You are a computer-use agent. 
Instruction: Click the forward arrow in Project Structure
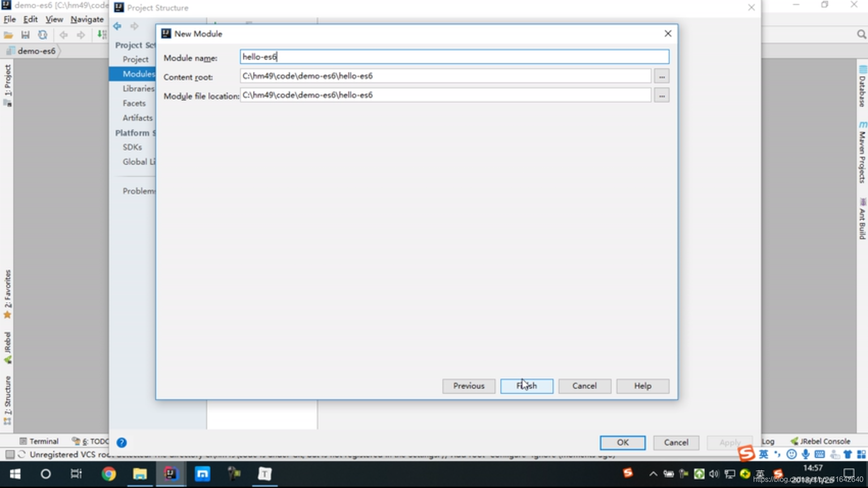pyautogui.click(x=134, y=26)
